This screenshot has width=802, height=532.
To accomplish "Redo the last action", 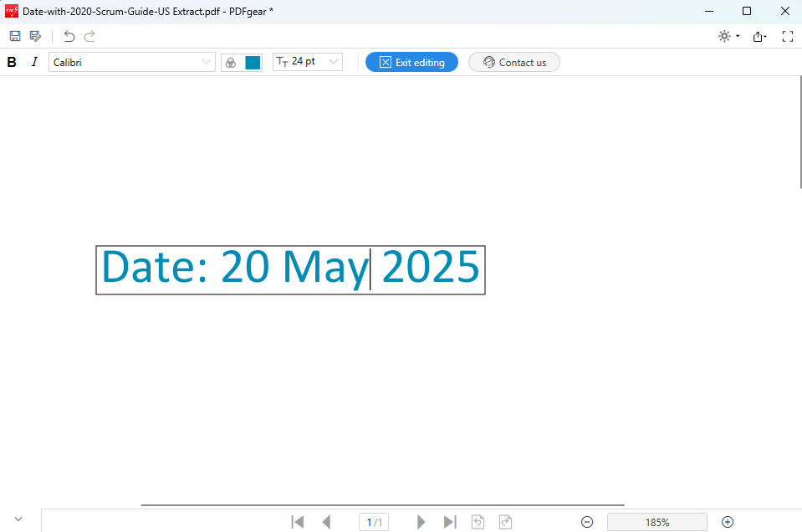I will (x=89, y=36).
